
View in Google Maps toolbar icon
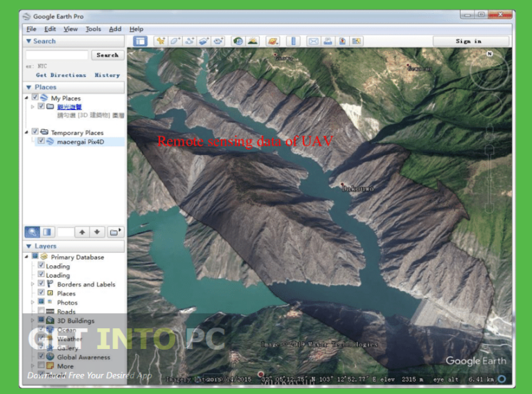(357, 42)
